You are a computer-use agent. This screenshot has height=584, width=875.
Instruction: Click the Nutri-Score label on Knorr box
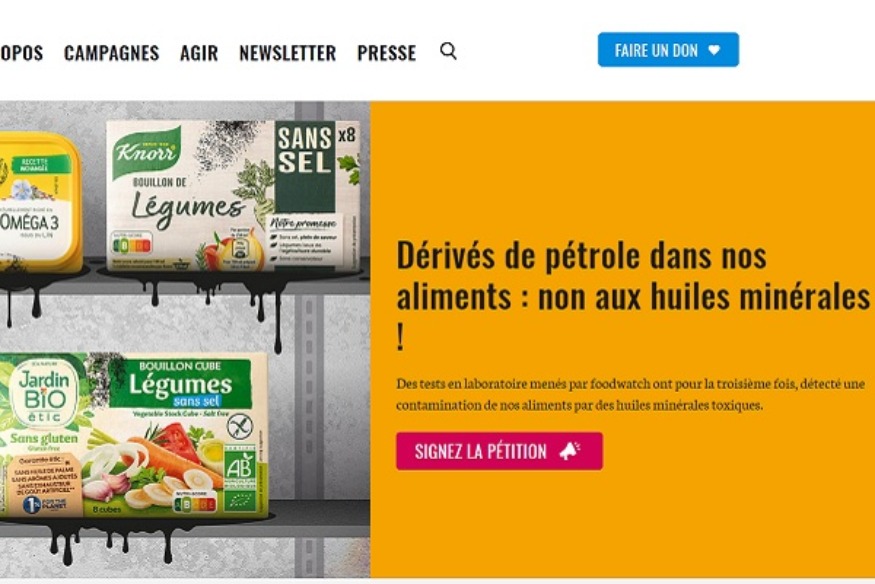[x=131, y=244]
